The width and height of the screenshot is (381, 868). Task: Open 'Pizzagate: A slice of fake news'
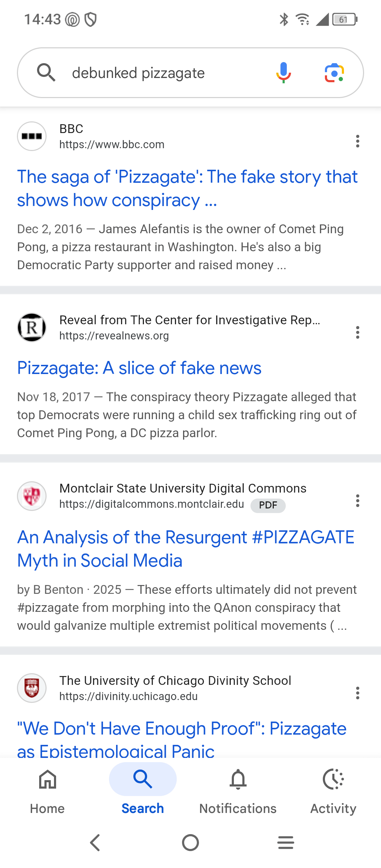(139, 368)
